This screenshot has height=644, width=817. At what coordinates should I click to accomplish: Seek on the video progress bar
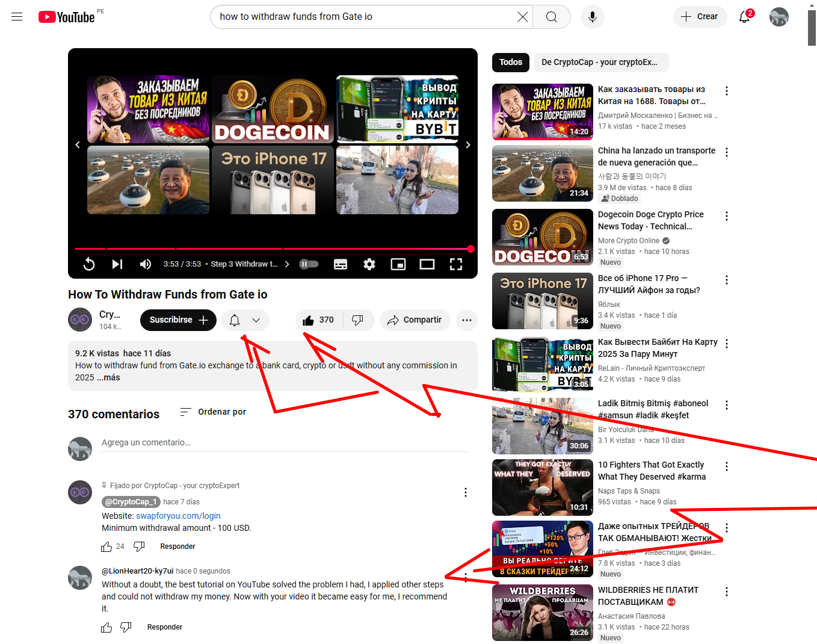273,249
